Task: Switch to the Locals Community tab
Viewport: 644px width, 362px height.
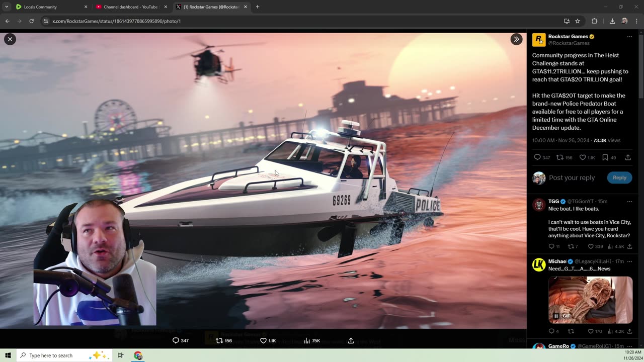Action: click(x=50, y=7)
